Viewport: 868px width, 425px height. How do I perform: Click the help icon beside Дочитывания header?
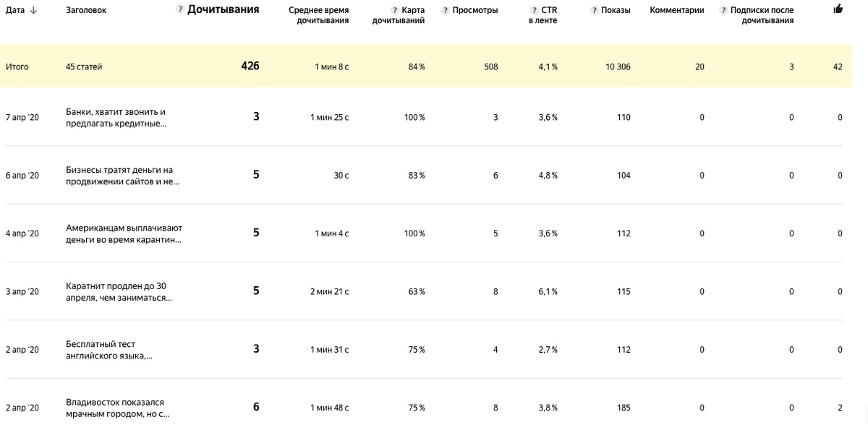pyautogui.click(x=181, y=10)
